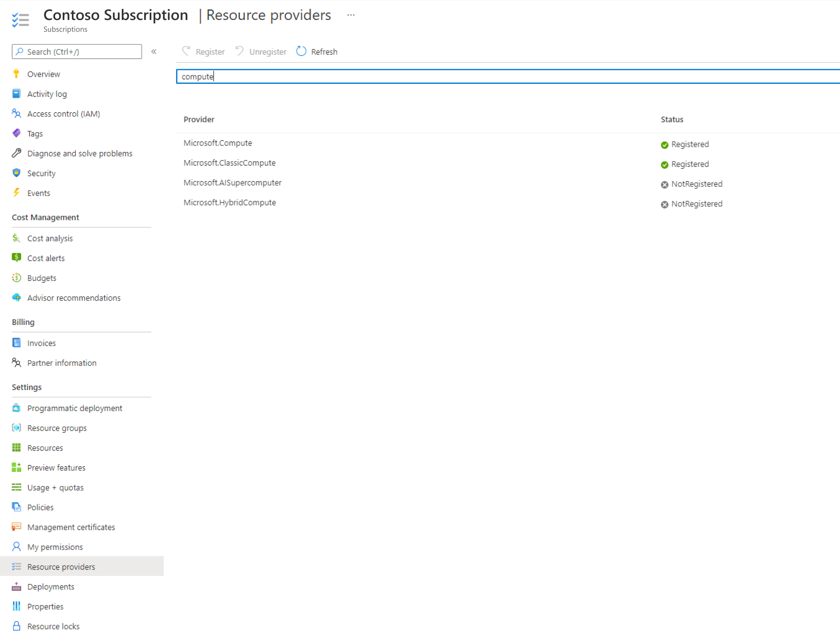Click the Properties bars icon

pyautogui.click(x=16, y=606)
